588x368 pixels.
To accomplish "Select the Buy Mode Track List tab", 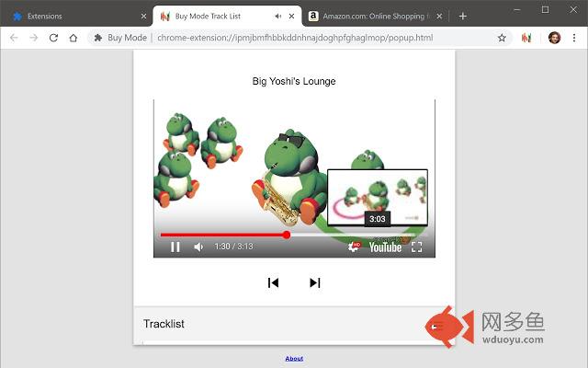I will [x=227, y=17].
